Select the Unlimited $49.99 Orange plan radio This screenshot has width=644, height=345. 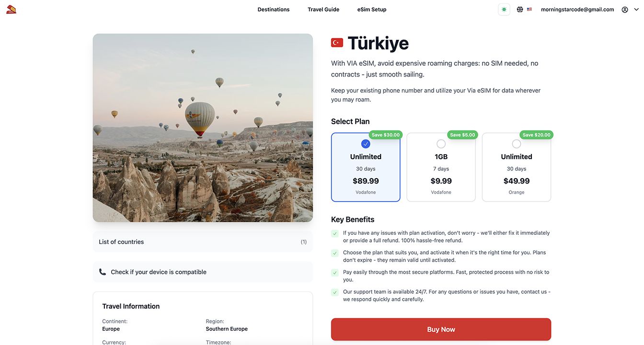coord(517,144)
